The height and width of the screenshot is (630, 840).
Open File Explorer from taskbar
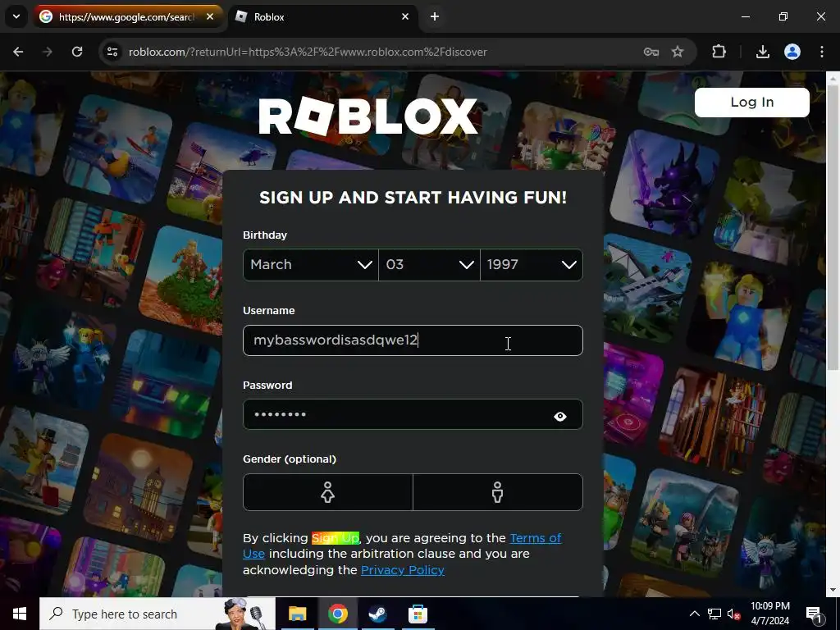pos(297,614)
